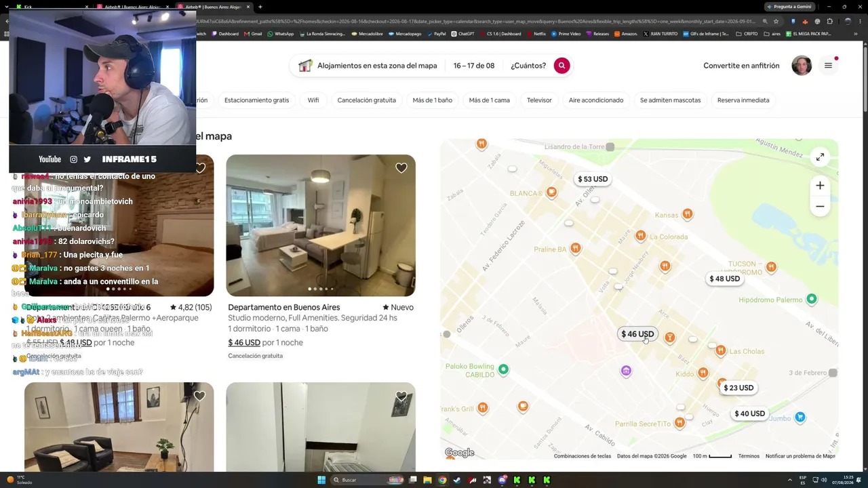Select the $ 48 USD map marker
Screen dimensions: 868x488
[x=724, y=279]
